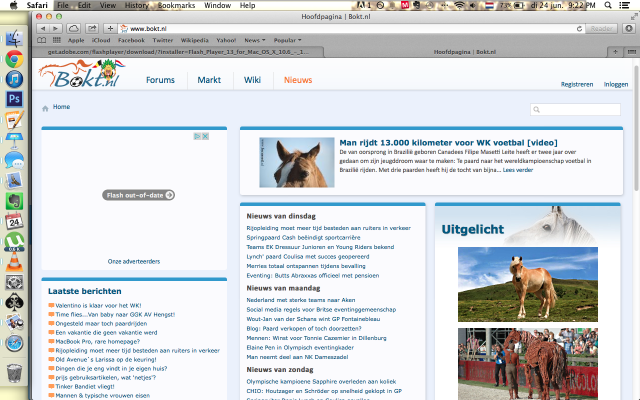
Task: Click the page vertical scrollbar
Action: click(x=636, y=128)
